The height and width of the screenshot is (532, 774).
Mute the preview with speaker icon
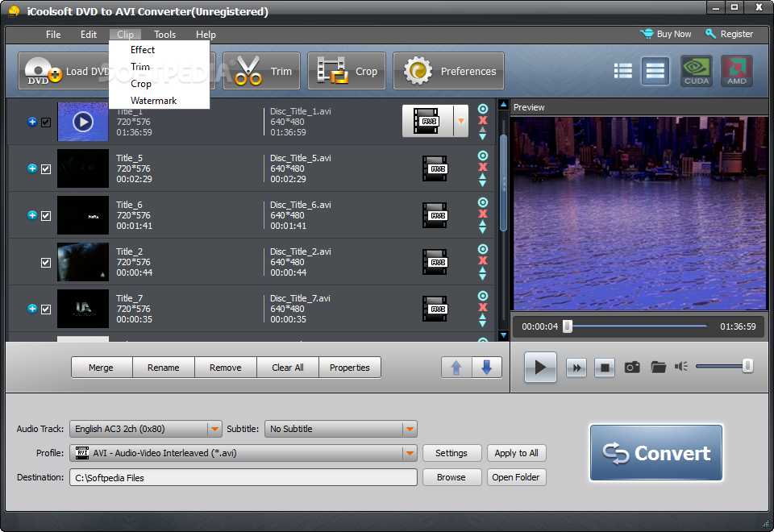681,366
